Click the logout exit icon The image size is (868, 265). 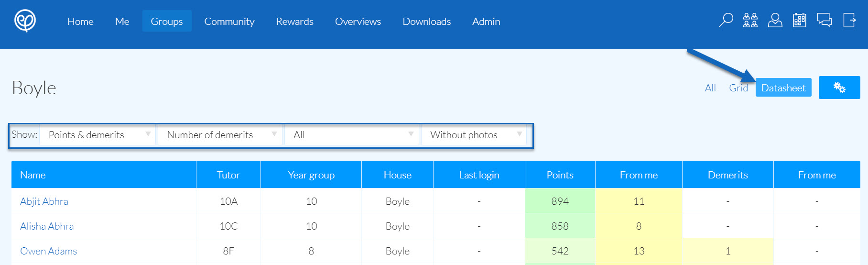coord(849,20)
